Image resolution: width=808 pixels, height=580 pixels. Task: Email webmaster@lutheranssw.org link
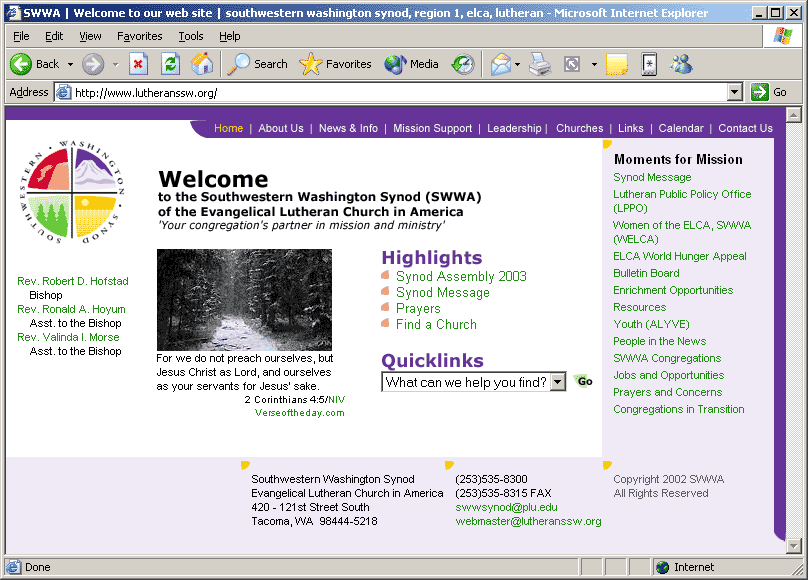coord(528,521)
